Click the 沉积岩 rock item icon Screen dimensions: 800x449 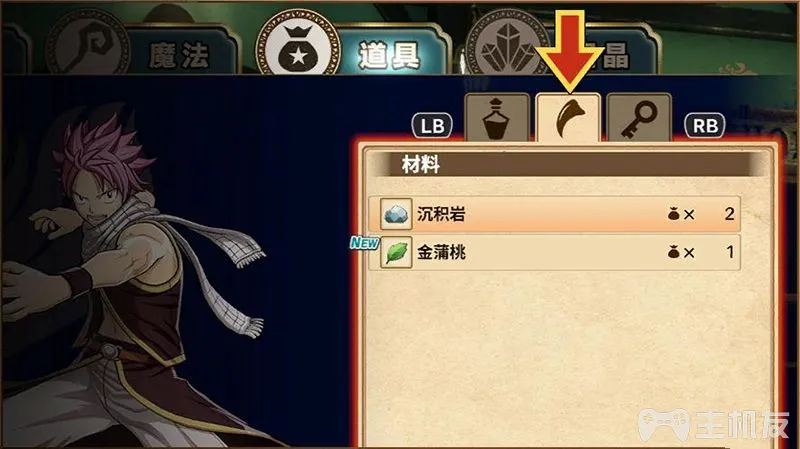(396, 214)
